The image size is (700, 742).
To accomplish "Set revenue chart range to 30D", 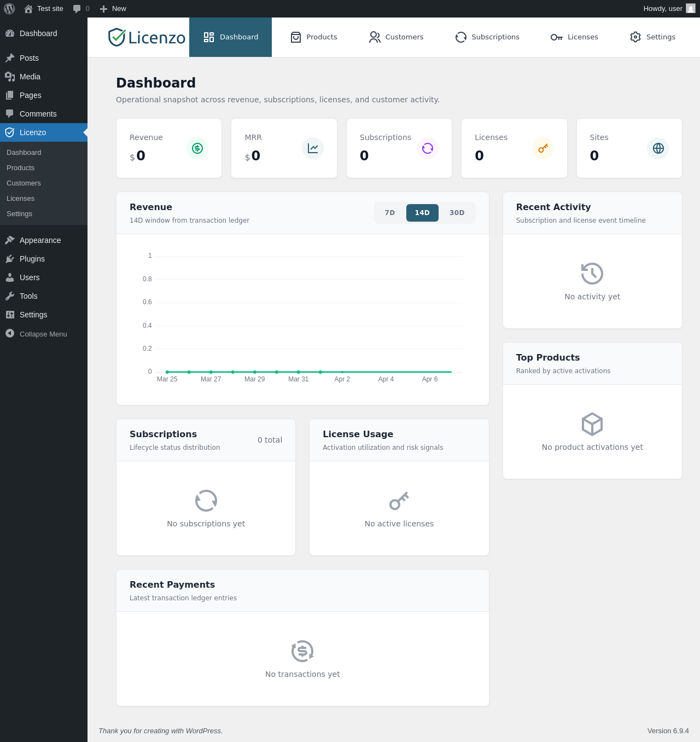I will point(457,213).
